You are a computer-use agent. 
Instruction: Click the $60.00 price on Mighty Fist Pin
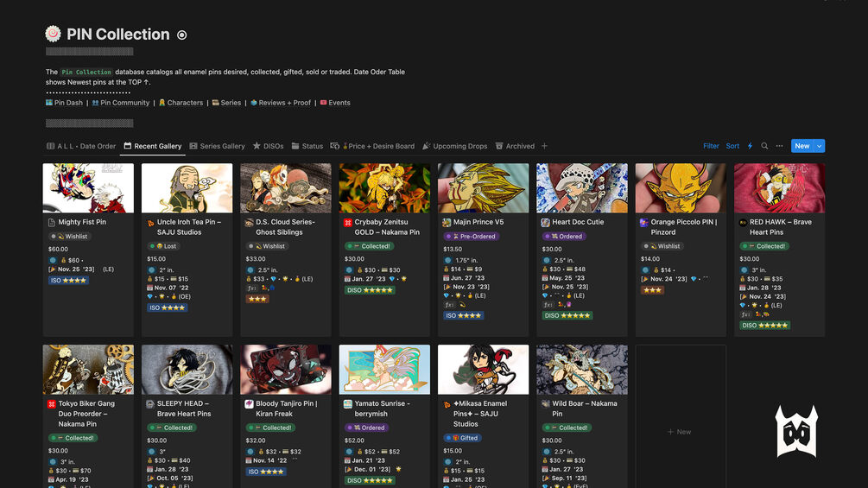[x=58, y=249]
